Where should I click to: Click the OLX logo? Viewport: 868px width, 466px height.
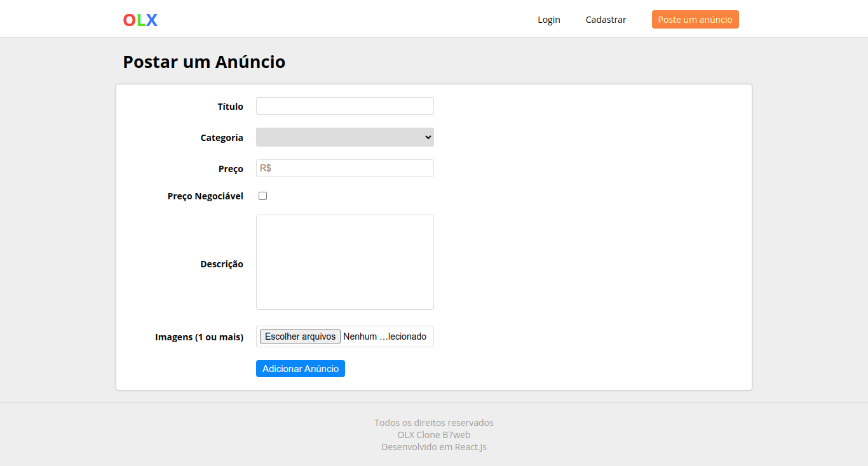(140, 19)
